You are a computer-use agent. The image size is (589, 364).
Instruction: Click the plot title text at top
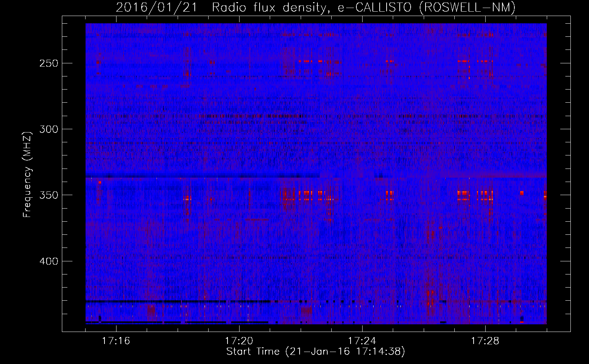[316, 7]
